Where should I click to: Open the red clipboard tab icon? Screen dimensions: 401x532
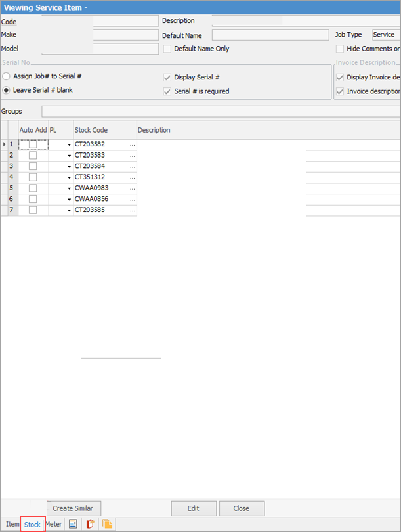point(90,524)
